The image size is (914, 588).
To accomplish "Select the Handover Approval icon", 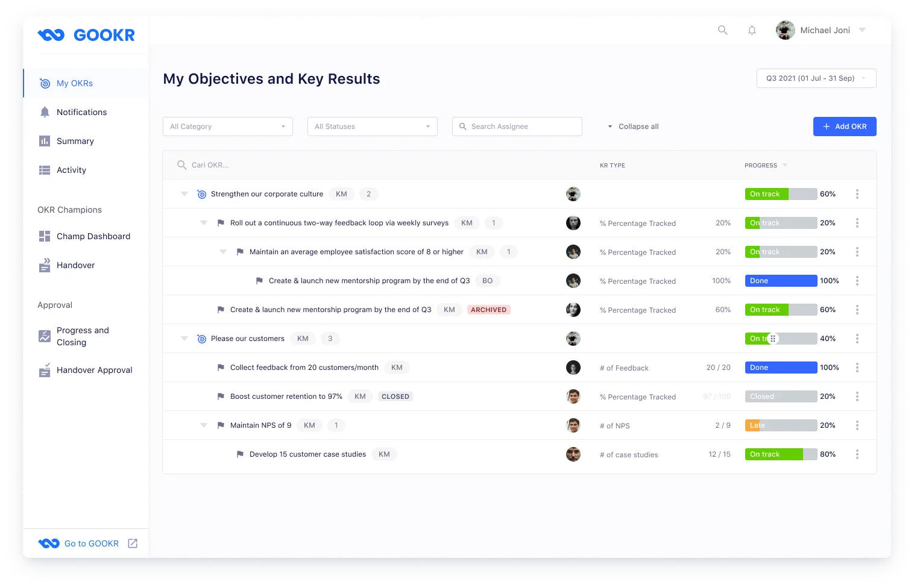I will (x=45, y=370).
